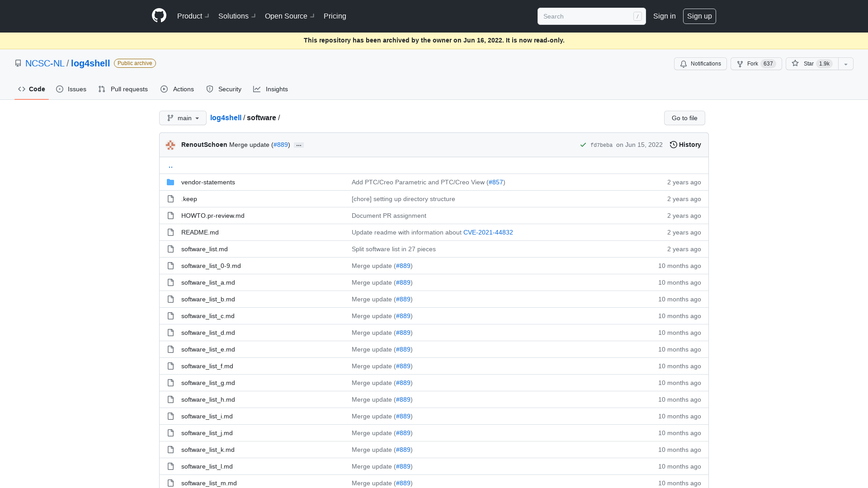
Task: Open the star lists dropdown arrow
Action: tap(846, 64)
